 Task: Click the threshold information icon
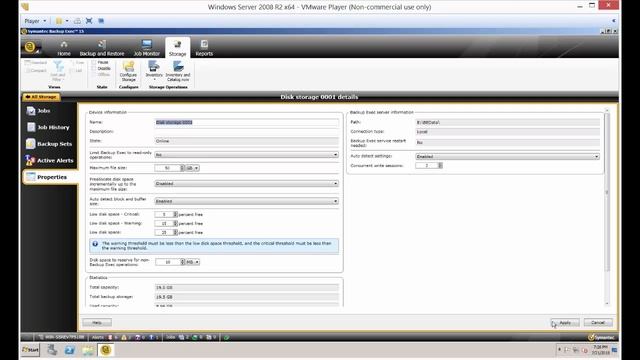(x=95, y=244)
